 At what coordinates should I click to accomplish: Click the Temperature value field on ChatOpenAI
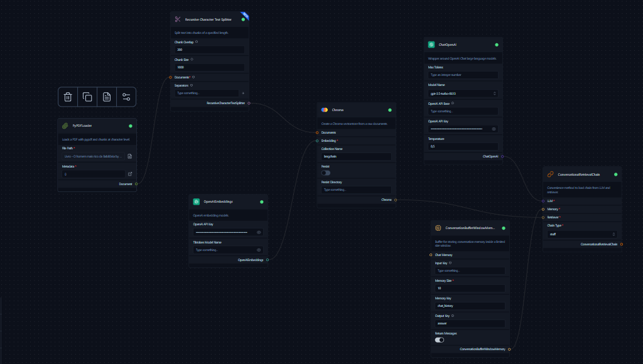click(463, 146)
